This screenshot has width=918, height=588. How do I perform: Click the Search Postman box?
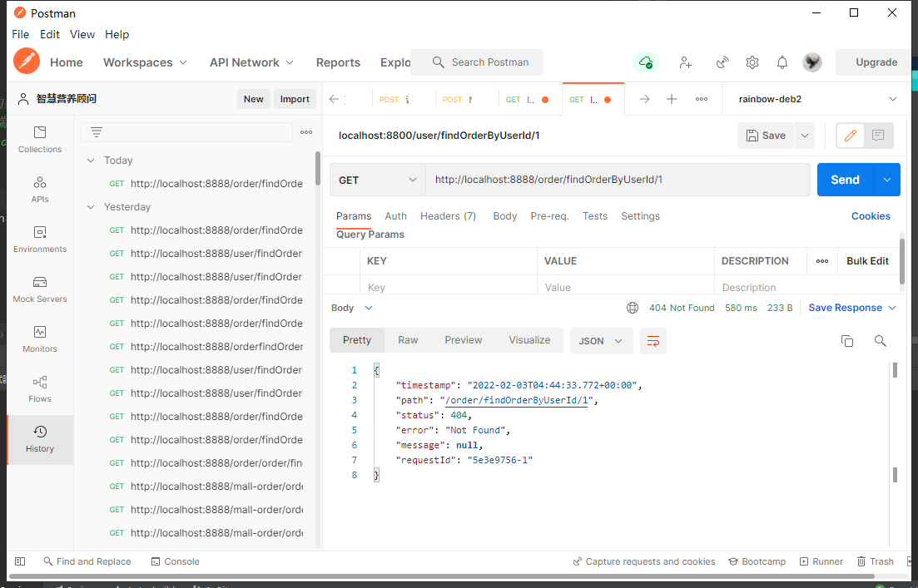pyautogui.click(x=477, y=62)
